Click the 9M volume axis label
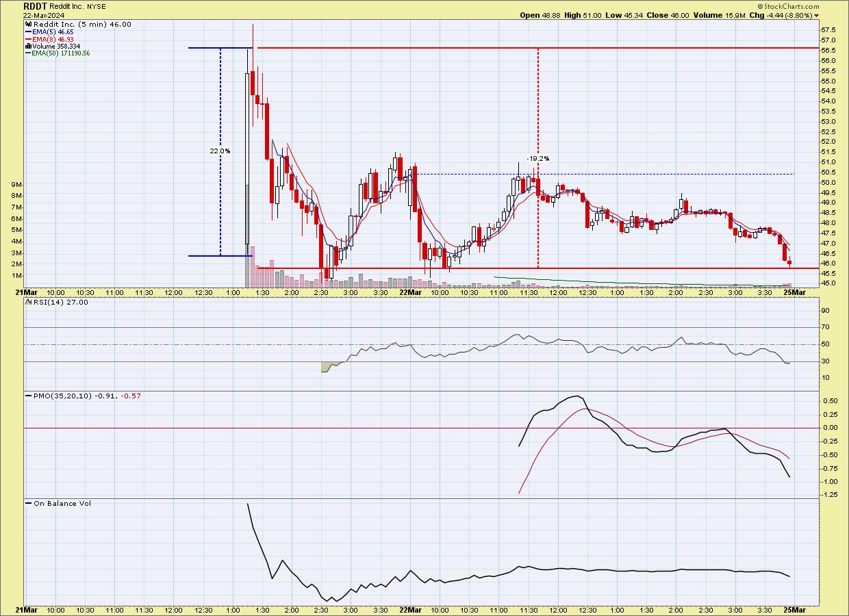The width and height of the screenshot is (849, 616). [17, 185]
